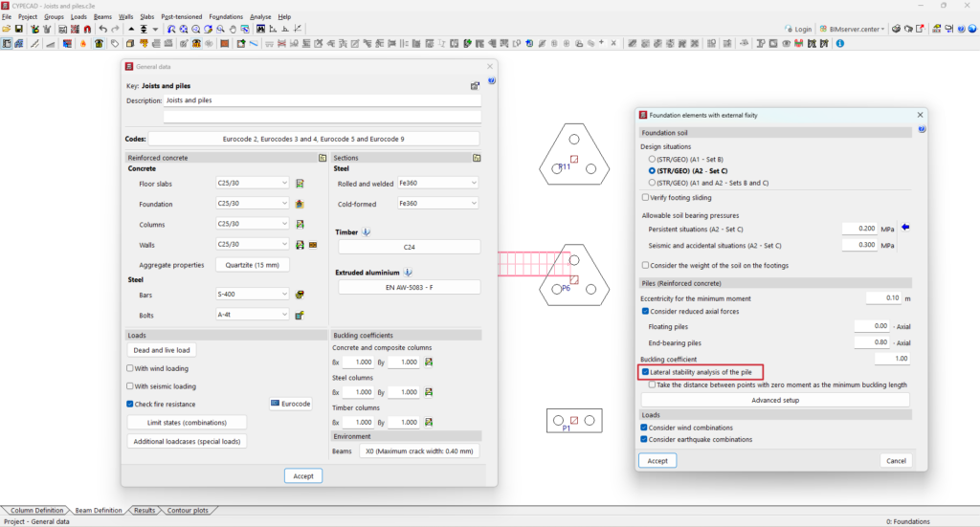This screenshot has height=527, width=980.
Task: Click the hand pan view icon
Action: tap(233, 29)
